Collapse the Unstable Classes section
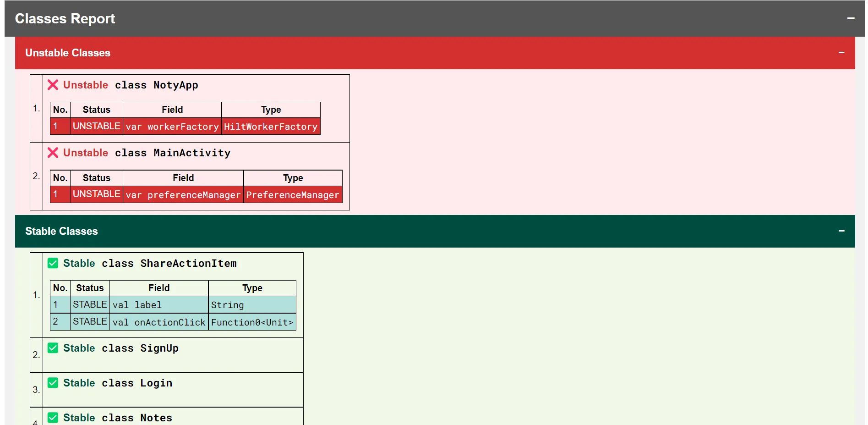Viewport: 868px width, 425px height. coord(841,53)
